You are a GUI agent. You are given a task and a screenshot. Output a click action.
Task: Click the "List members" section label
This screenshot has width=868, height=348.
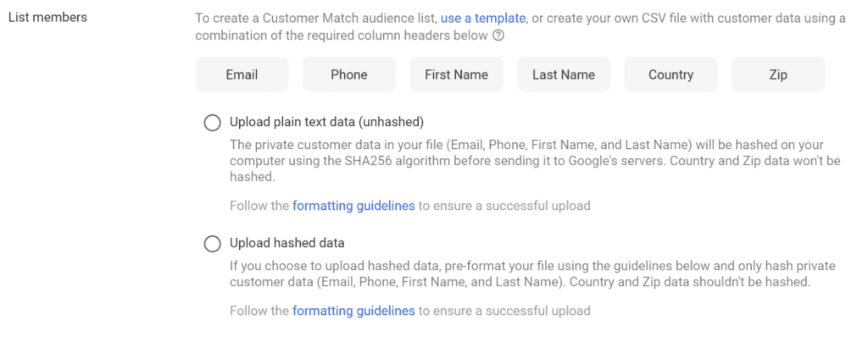47,18
